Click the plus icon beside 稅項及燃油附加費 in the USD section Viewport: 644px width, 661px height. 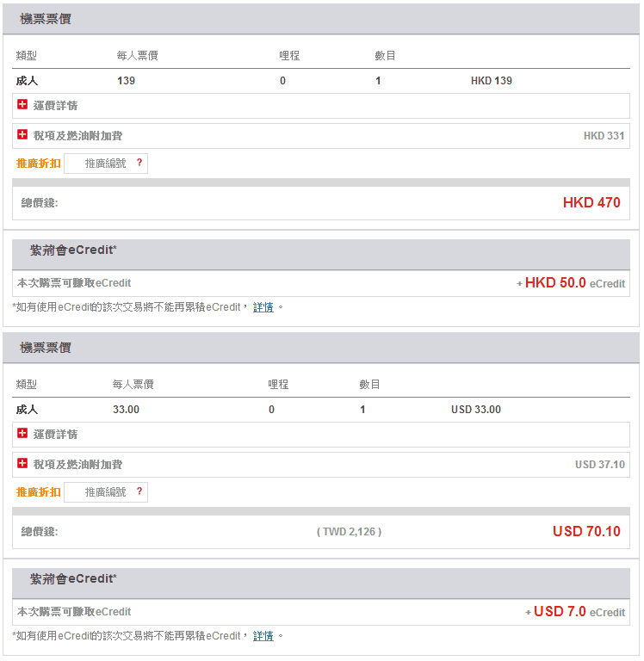[x=22, y=464]
